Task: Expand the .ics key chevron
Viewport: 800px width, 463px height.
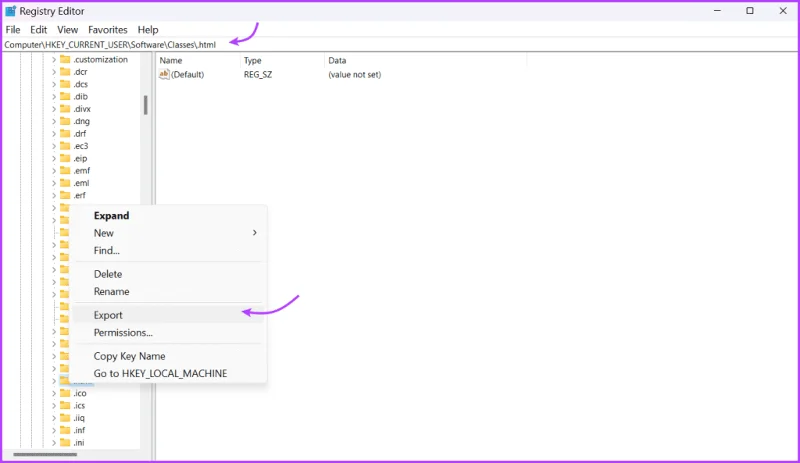Action: click(54, 406)
